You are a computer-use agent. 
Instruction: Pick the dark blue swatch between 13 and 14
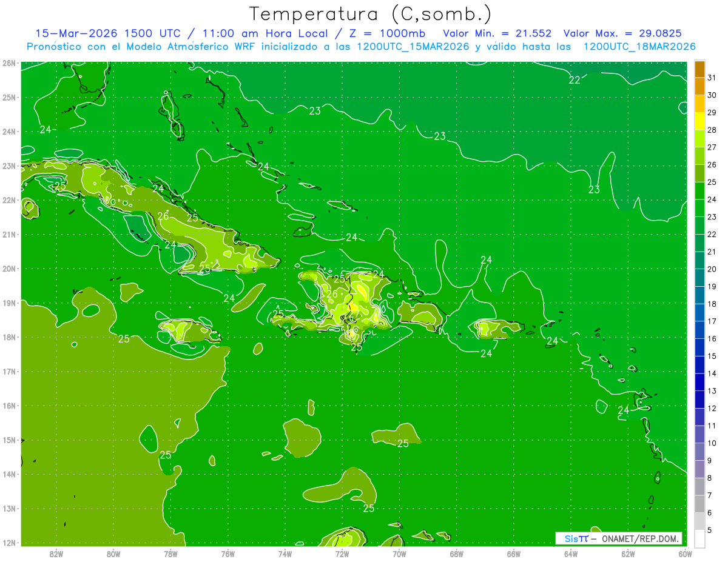coord(699,382)
